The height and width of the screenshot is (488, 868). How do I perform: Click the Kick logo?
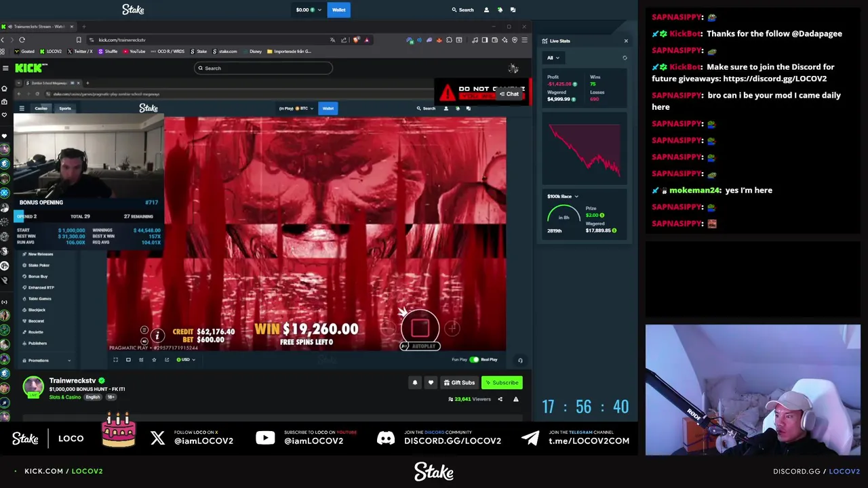click(x=31, y=68)
